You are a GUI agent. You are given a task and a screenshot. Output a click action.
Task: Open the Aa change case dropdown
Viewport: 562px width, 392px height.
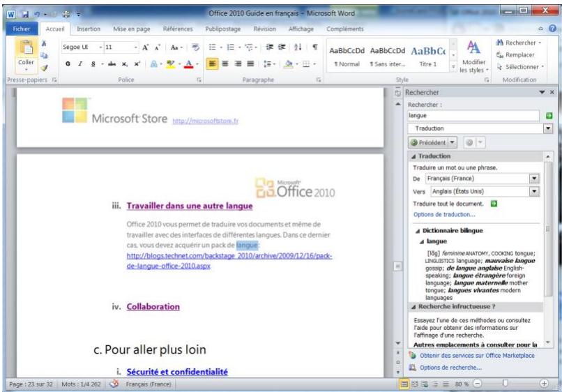[176, 47]
